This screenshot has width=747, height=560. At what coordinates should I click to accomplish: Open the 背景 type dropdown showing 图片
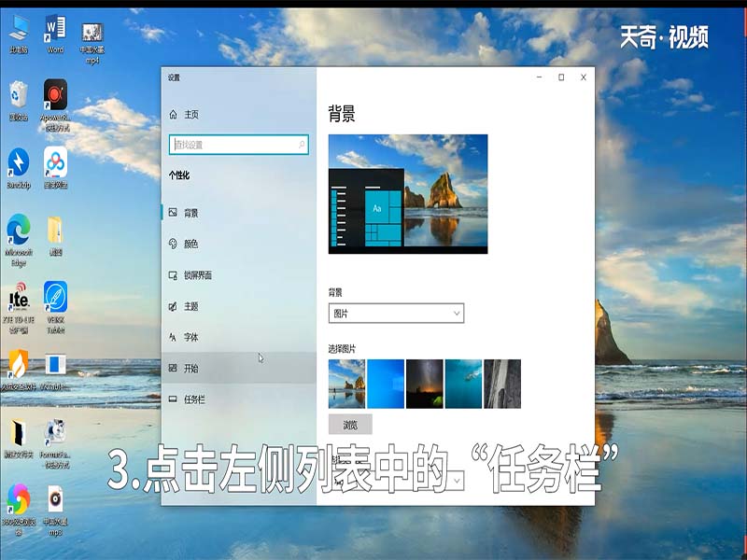pyautogui.click(x=397, y=314)
